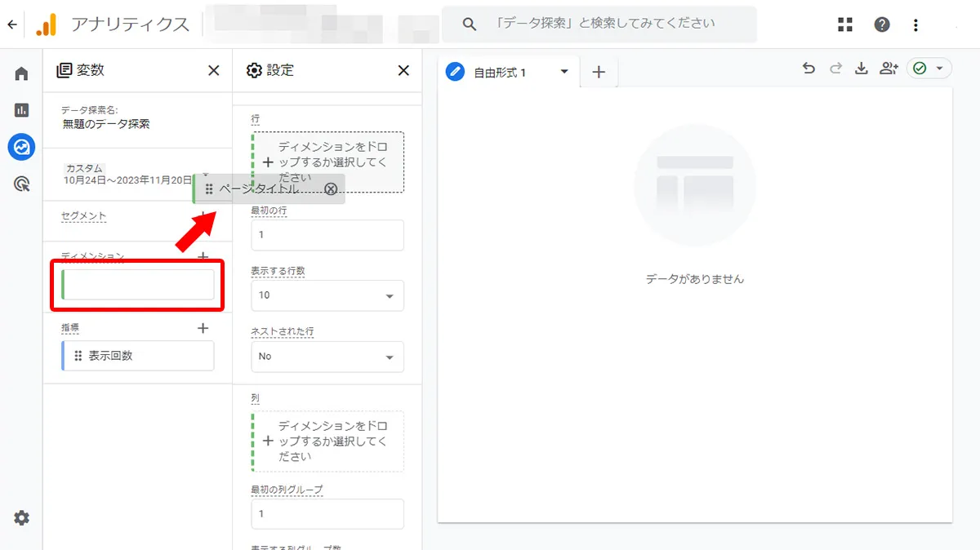Open the Admin settings gear
Screen dimensions: 980x550
tap(20, 517)
